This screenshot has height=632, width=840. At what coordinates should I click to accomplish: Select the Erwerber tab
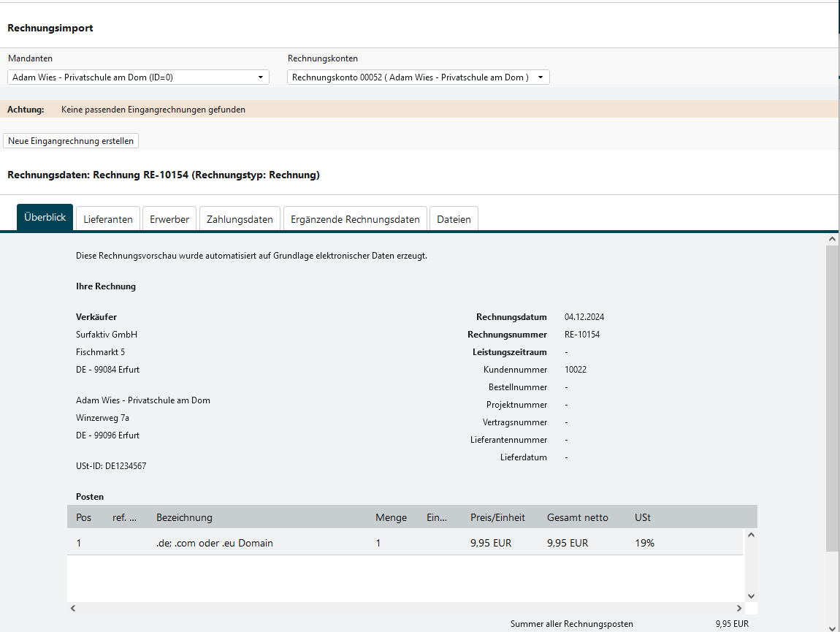coord(169,219)
